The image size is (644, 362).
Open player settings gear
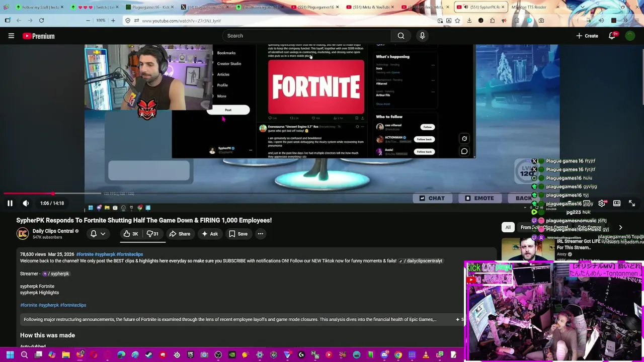tap(602, 203)
